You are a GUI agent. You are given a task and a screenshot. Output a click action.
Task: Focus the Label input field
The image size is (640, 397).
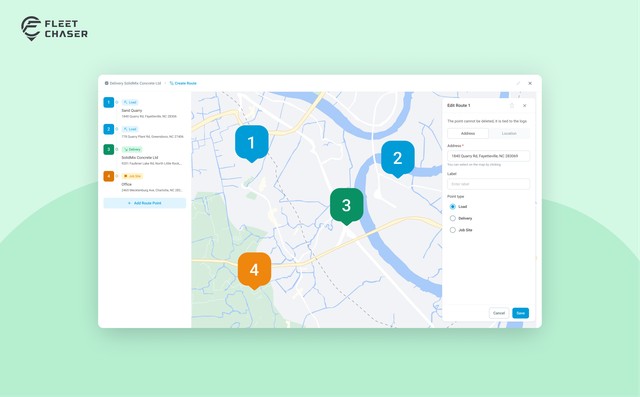pyautogui.click(x=489, y=184)
